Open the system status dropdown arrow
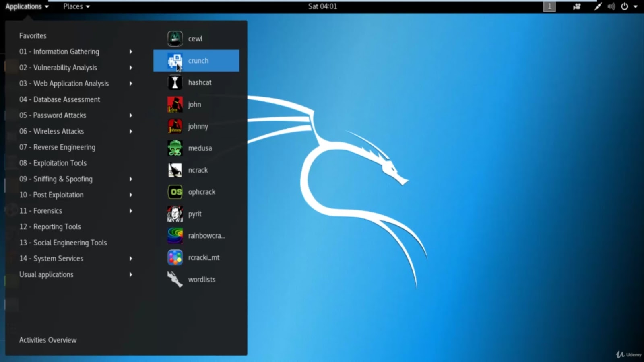Screen dimensions: 644x362 pos(636,6)
